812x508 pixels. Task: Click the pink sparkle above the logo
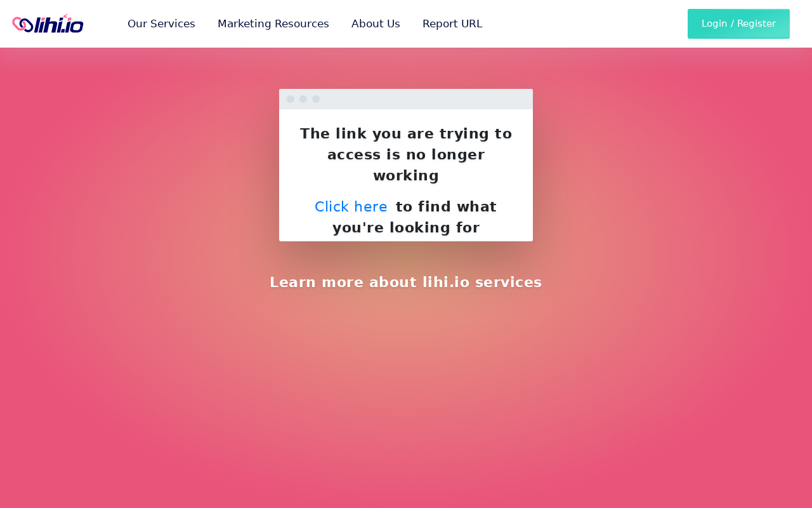point(66,17)
